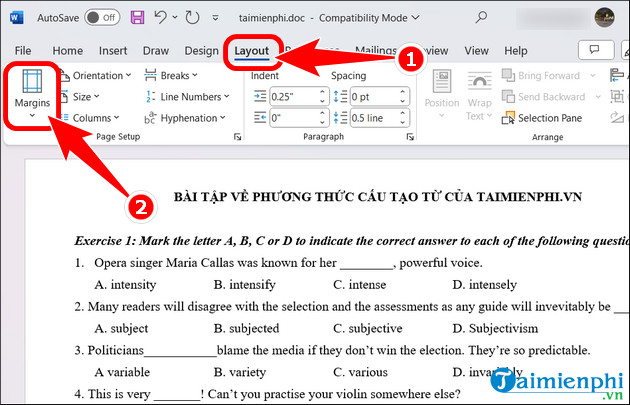Click the 'Opera singer Maria Callas' question line

(278, 263)
